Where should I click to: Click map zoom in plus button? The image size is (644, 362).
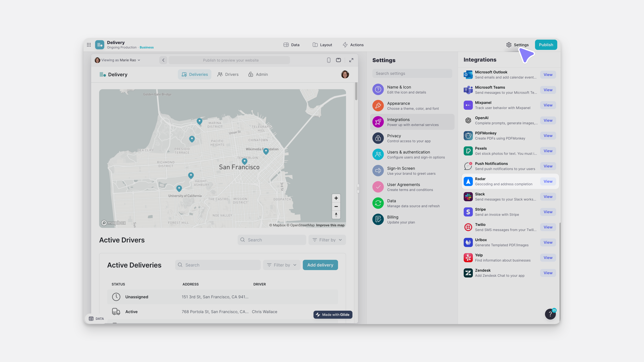coord(336,198)
